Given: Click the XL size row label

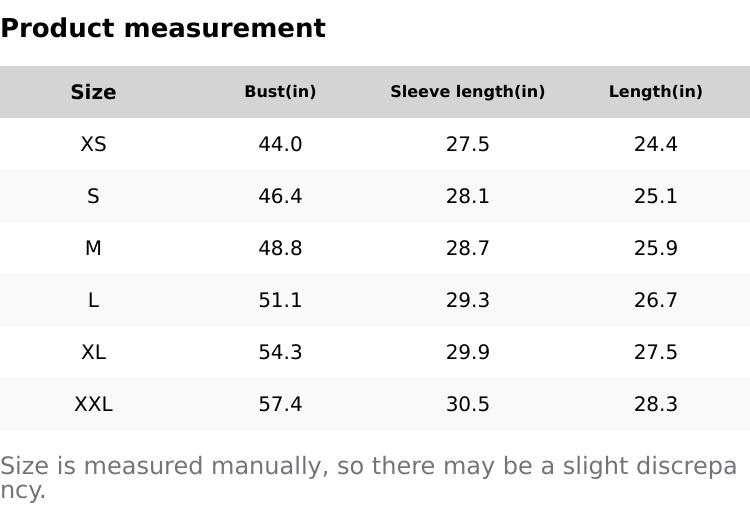Looking at the screenshot, I should click(x=93, y=352).
